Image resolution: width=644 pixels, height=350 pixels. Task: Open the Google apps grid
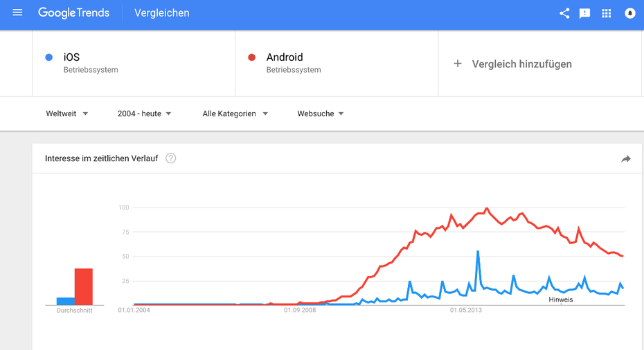[607, 13]
